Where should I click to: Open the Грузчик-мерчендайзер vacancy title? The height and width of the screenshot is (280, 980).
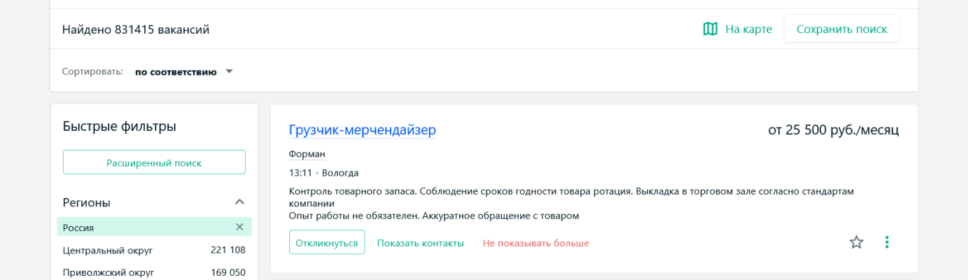362,129
